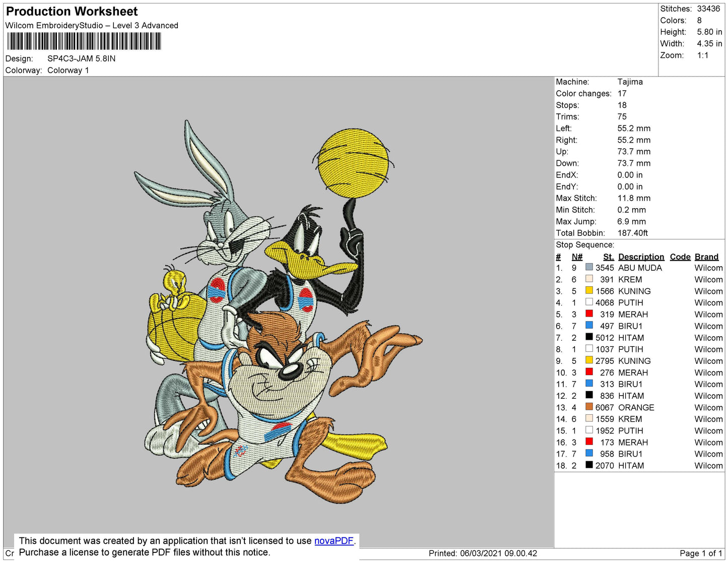Click the ABU MUDA gray color swatch
728x563 pixels.
[x=589, y=267]
